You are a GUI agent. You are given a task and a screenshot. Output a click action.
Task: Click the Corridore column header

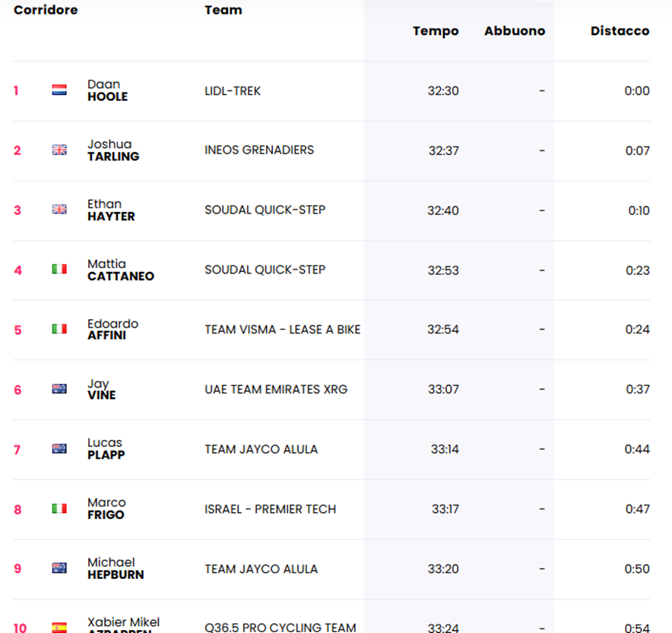pyautogui.click(x=46, y=10)
